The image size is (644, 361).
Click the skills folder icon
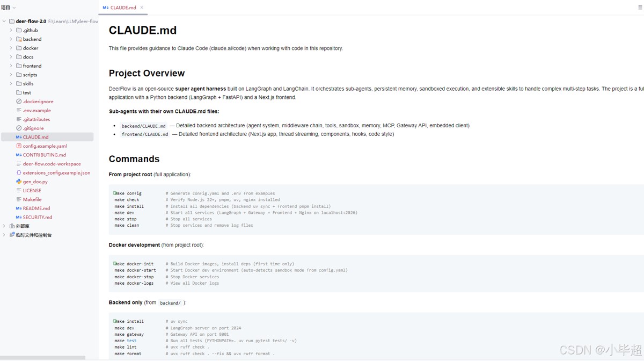pyautogui.click(x=19, y=83)
